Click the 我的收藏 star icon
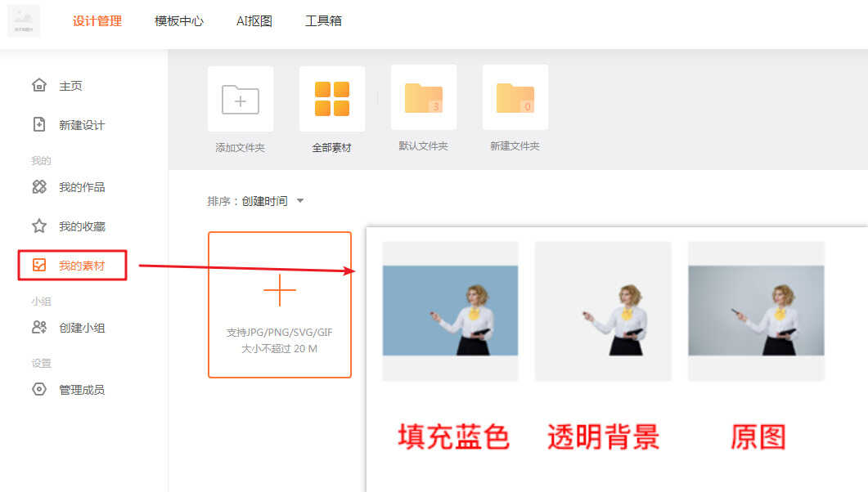Viewport: 868px width, 492px height. pos(39,226)
